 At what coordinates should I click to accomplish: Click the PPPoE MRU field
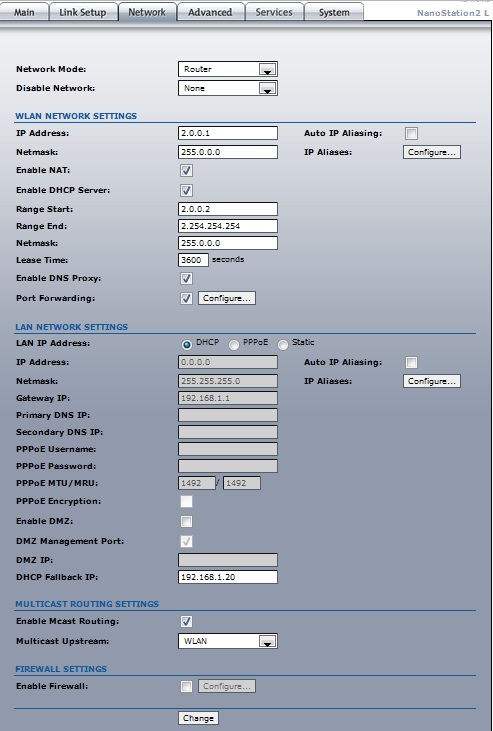(242, 483)
